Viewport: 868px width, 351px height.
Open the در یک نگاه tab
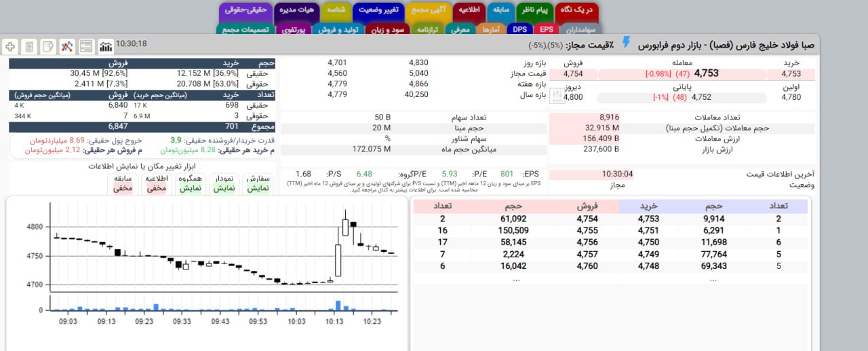(576, 10)
